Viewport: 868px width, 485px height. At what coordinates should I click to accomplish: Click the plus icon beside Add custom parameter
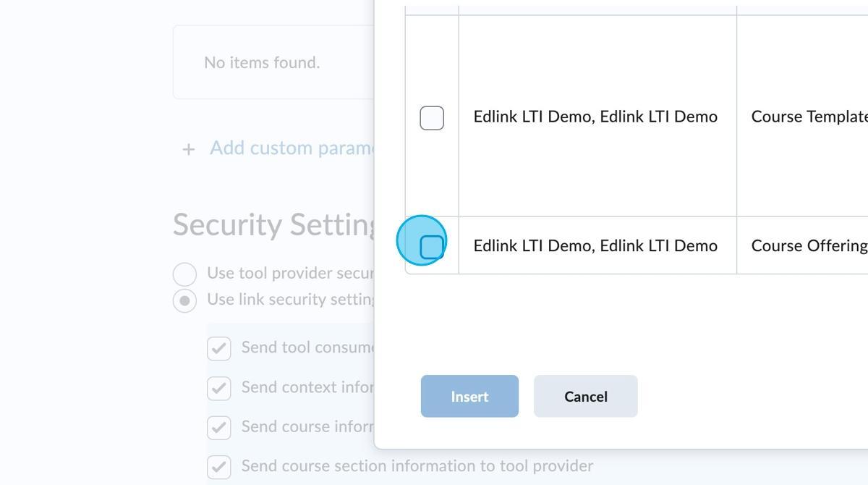[188, 148]
